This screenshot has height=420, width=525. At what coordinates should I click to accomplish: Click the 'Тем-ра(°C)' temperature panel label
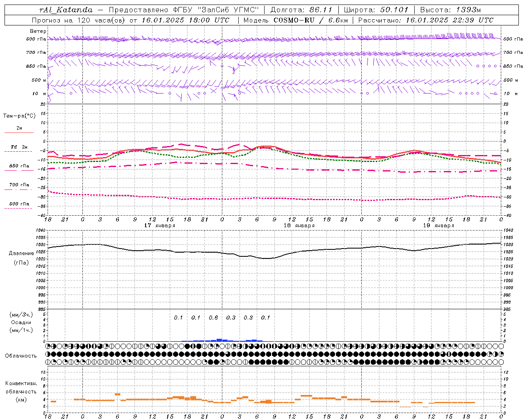[19, 116]
